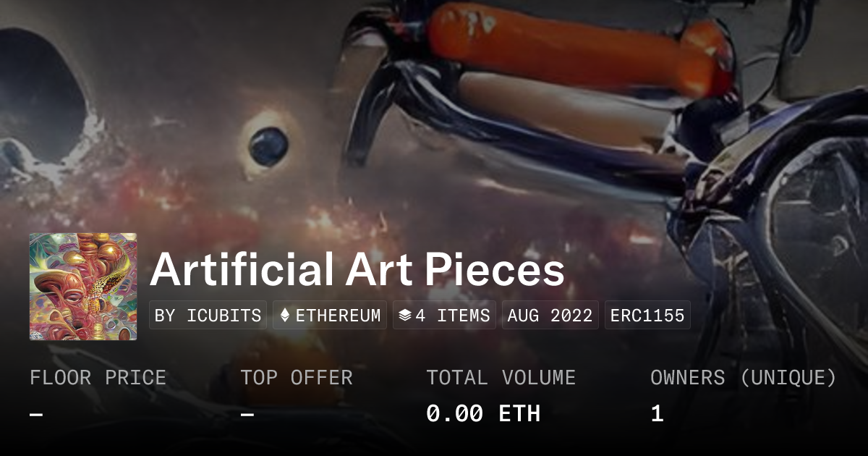Click the dark blue sphere in the banner
This screenshot has height=456, width=868.
[268, 145]
